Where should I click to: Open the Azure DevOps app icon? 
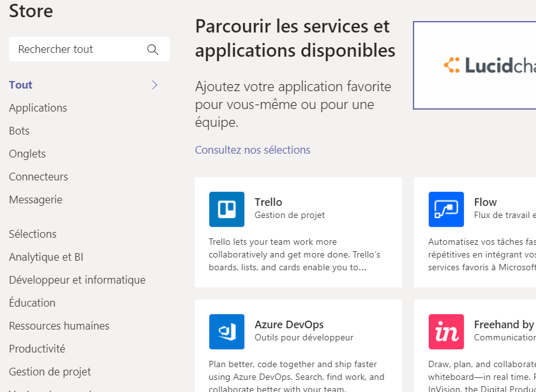[227, 331]
